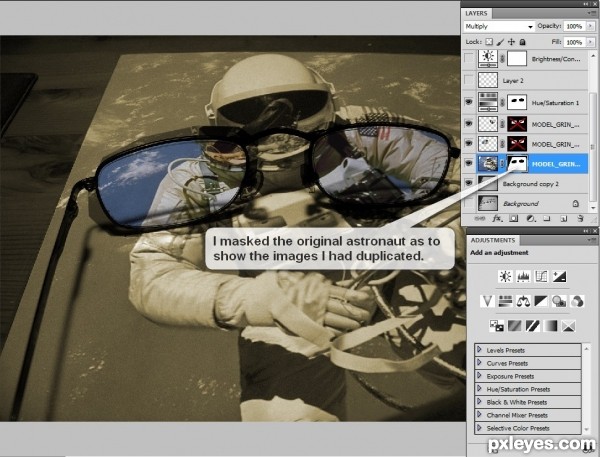Screen dimensions: 600x457
Task: Toggle Lock Position move icon
Action: [x=511, y=42]
